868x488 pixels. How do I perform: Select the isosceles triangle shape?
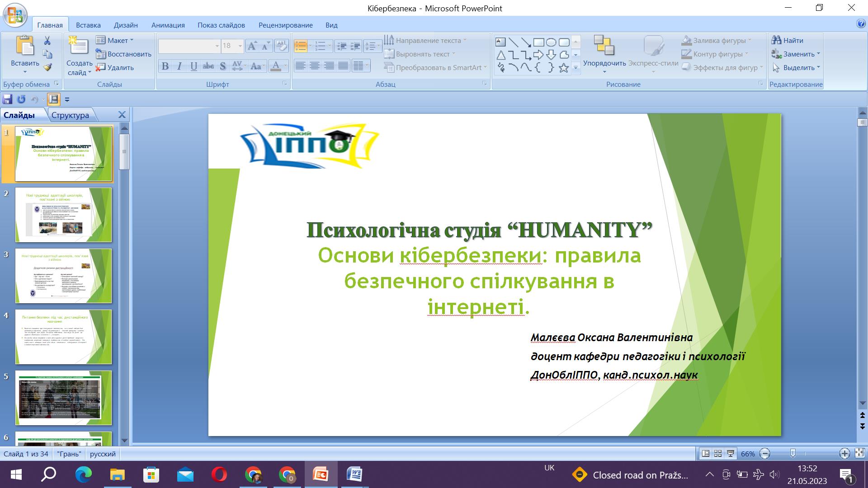point(500,55)
